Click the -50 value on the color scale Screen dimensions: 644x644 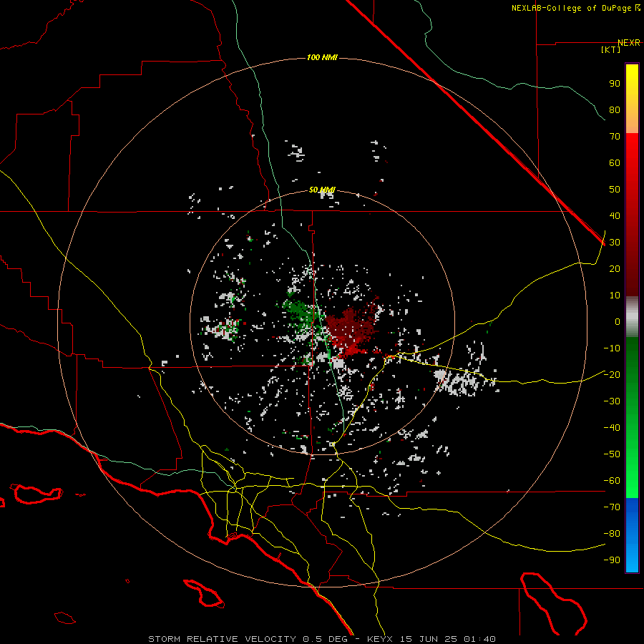click(x=612, y=454)
